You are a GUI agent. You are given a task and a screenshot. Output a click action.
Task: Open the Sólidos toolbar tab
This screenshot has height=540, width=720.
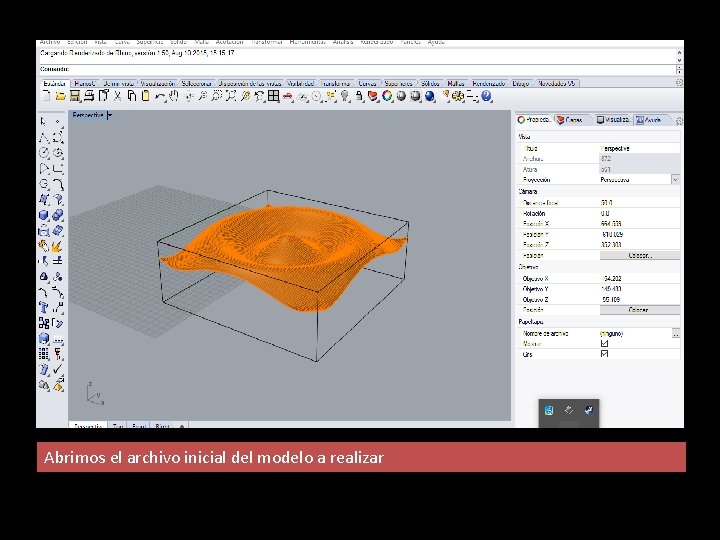tap(430, 84)
